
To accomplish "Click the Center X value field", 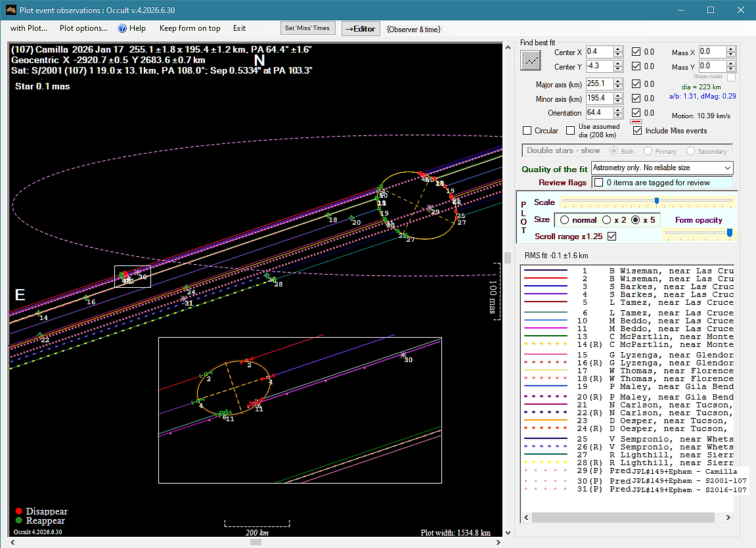I will tap(599, 52).
